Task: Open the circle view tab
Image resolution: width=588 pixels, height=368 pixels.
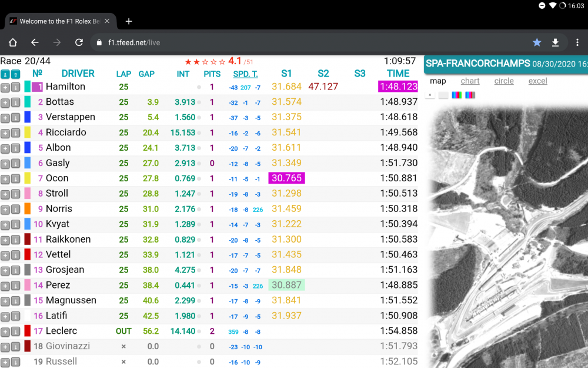Action: 504,81
